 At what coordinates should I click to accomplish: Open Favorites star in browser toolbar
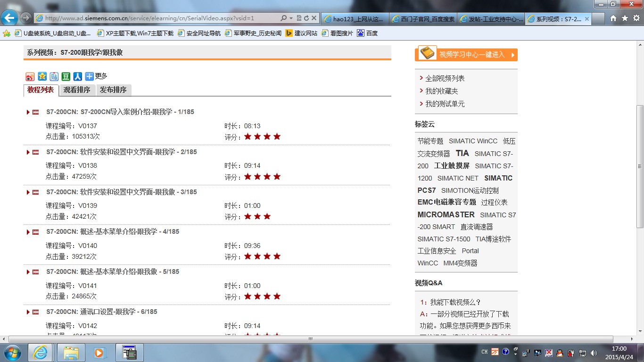625,18
